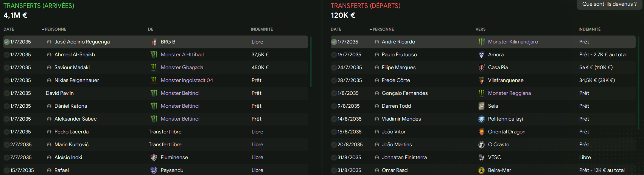Click the BRG B club crest icon
This screenshot has height=175, width=644.
(154, 42)
